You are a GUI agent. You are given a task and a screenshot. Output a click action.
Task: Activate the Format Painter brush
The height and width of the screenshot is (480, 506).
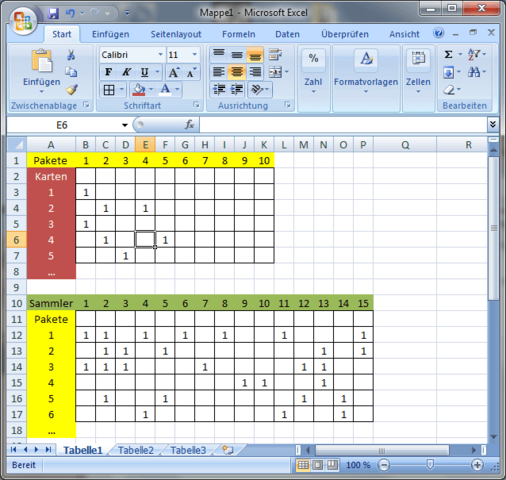(71, 89)
